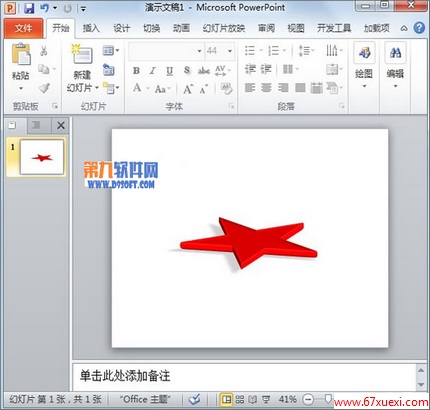
Task: Toggle Bold formatting
Action: (136, 70)
